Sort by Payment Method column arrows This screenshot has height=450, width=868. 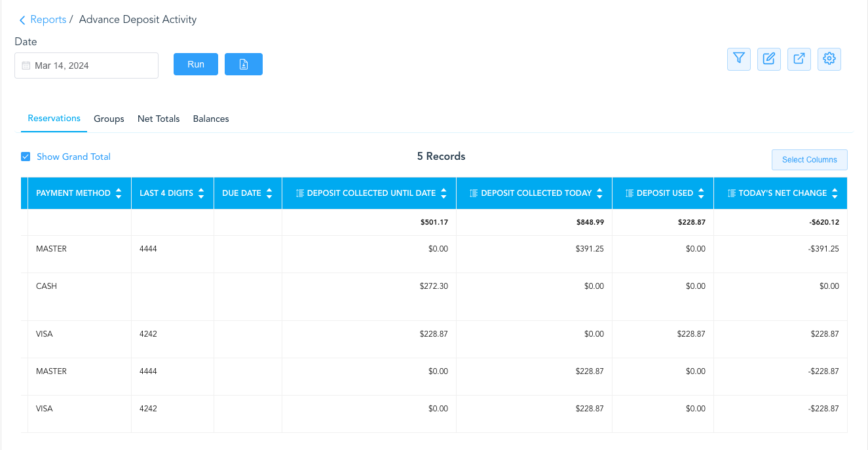(119, 193)
